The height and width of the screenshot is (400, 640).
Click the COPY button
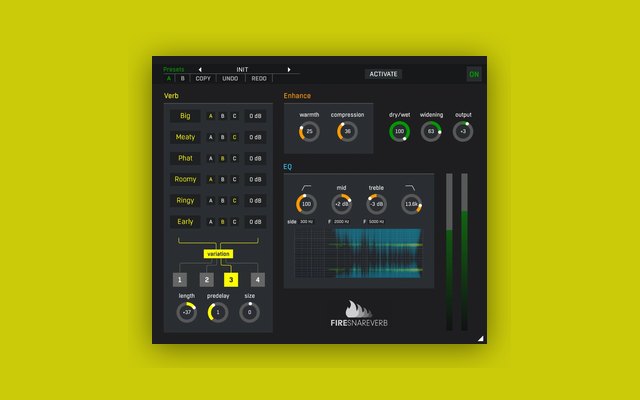[x=203, y=78]
